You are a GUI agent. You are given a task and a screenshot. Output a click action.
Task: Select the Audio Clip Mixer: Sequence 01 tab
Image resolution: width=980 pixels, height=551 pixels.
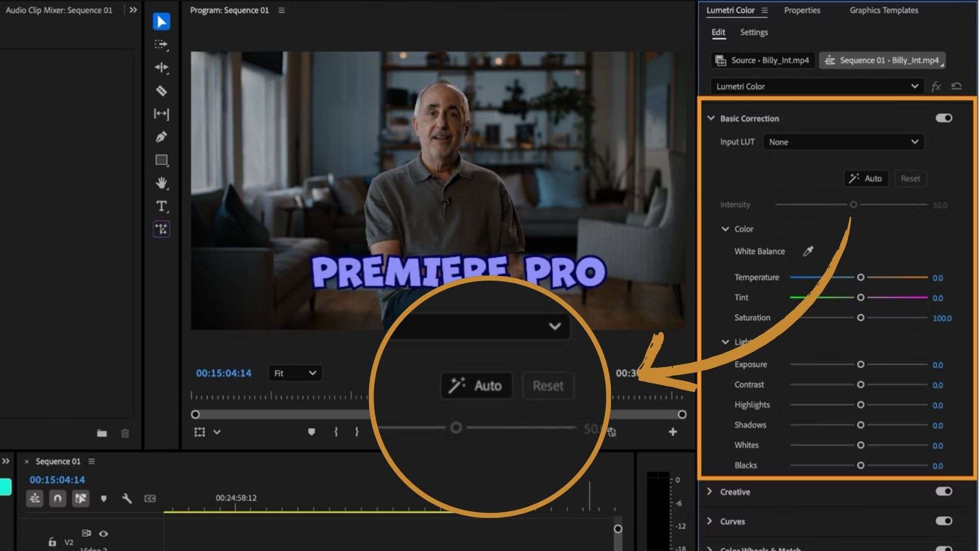(x=59, y=10)
